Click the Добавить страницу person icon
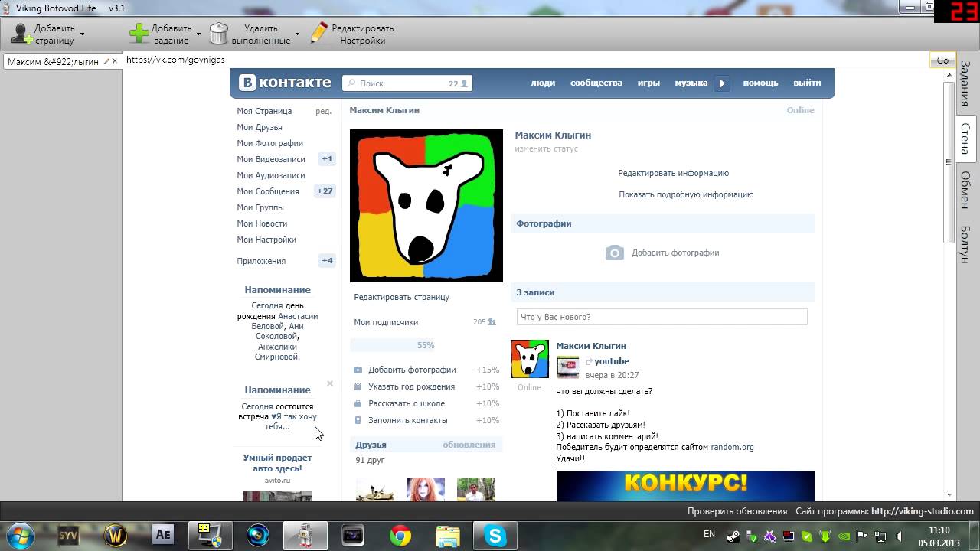 21,34
